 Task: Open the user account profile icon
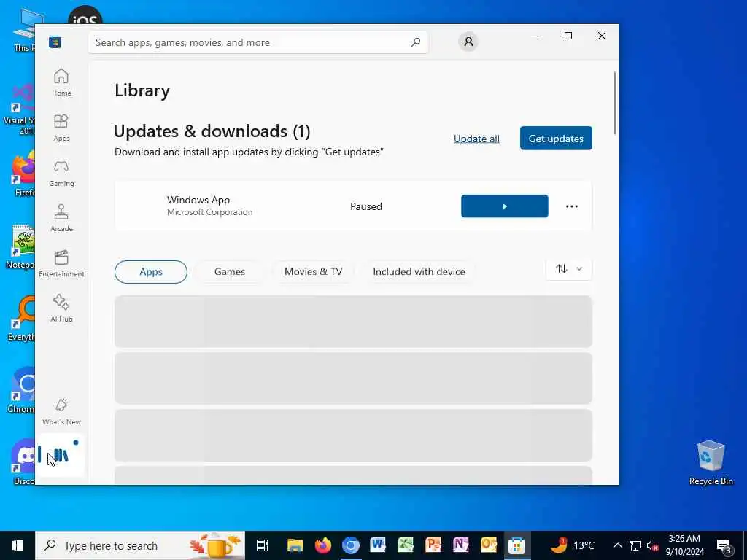pos(468,42)
